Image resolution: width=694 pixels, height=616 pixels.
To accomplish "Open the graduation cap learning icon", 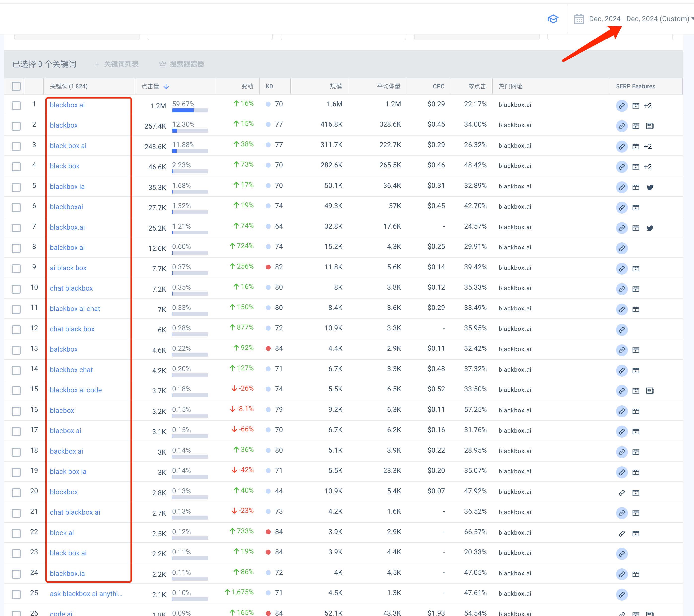I will click(553, 19).
